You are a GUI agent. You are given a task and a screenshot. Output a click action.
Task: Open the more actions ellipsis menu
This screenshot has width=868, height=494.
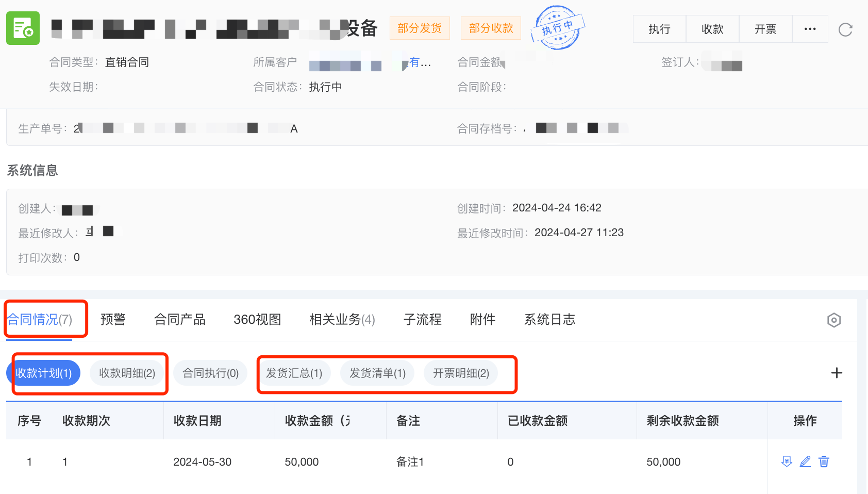(x=810, y=29)
